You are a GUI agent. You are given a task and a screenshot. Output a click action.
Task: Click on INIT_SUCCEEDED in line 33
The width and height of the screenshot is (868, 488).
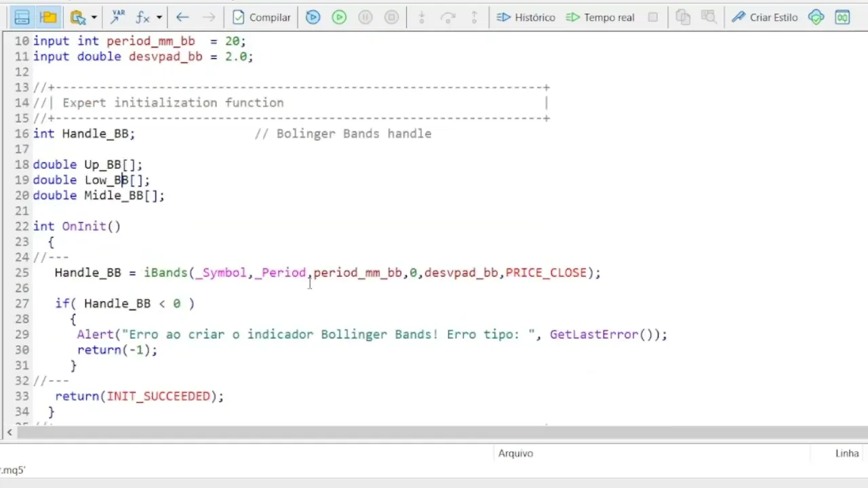click(x=159, y=396)
